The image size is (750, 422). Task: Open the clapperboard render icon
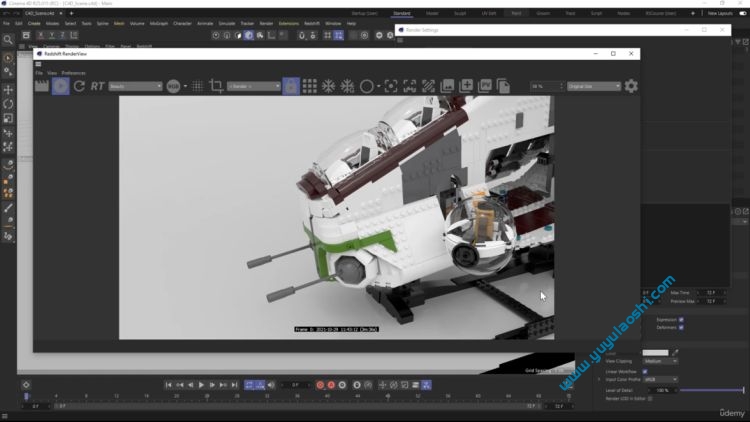42,86
